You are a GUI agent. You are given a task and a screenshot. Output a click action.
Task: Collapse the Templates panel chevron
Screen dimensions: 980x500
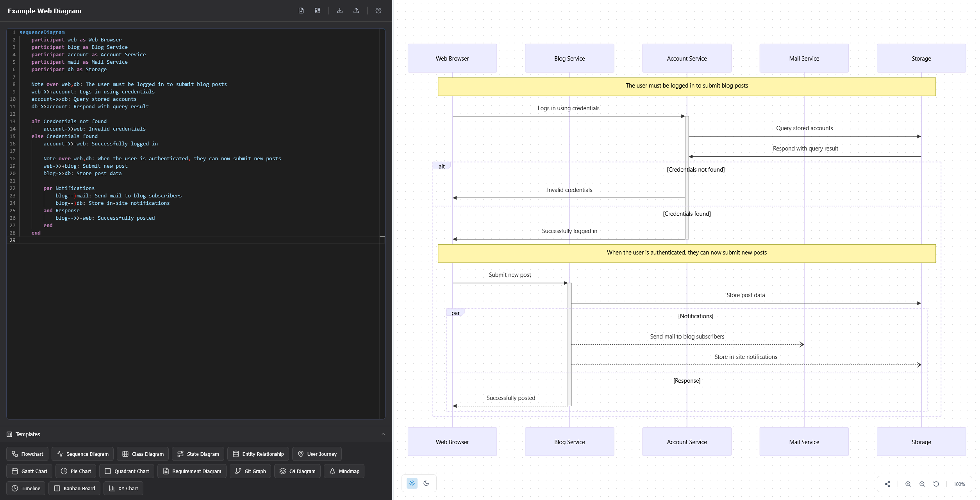tap(383, 434)
